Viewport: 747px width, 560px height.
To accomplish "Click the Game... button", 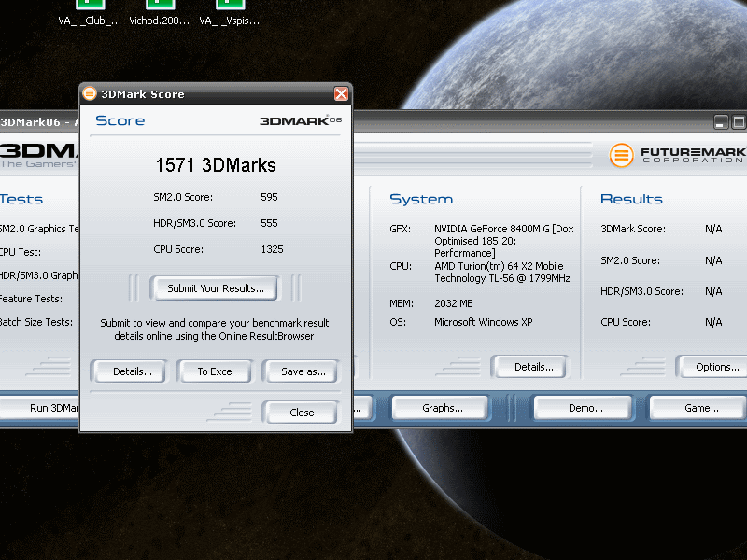I will point(700,408).
